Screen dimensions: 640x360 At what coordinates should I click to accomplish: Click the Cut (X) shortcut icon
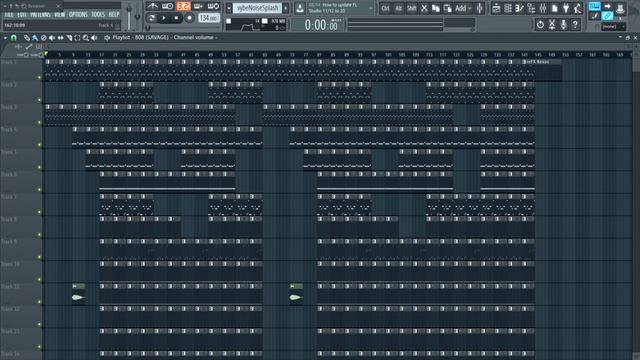(424, 8)
